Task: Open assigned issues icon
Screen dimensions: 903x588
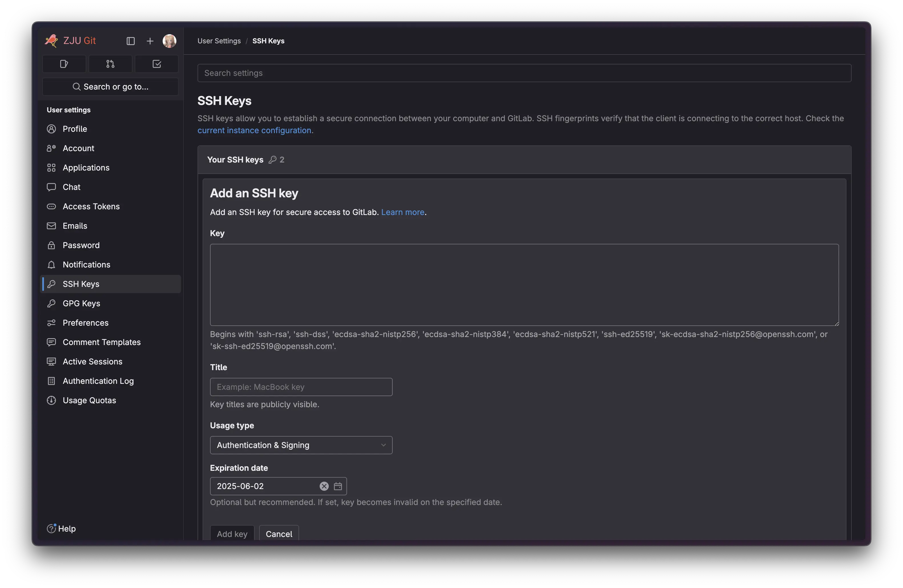Action: [x=64, y=64]
